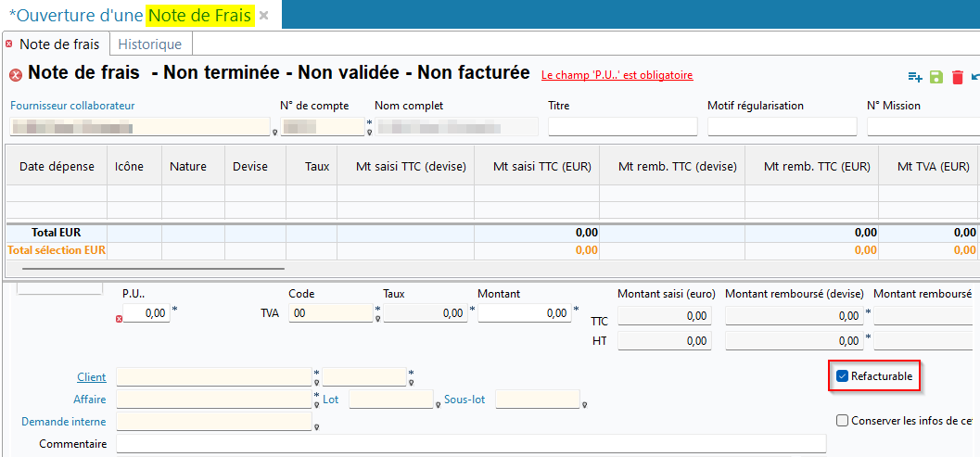Viewport: 980px width, 457px height.
Task: Click the add new line icon
Action: (915, 77)
